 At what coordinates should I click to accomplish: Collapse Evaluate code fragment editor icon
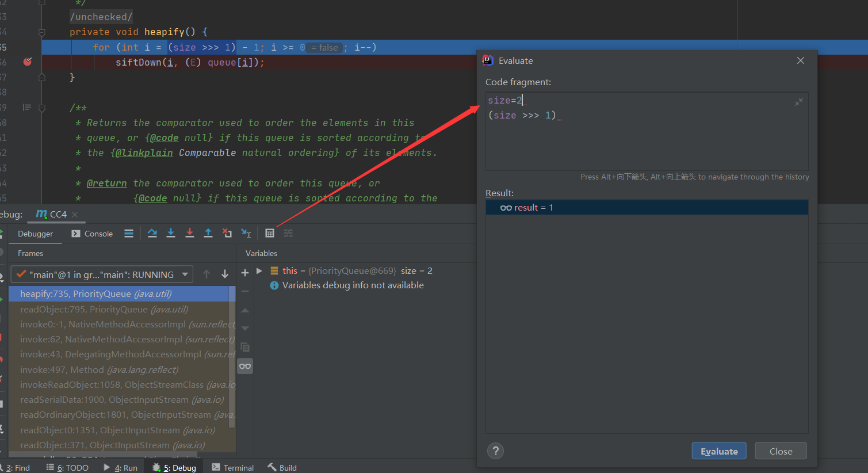[799, 102]
